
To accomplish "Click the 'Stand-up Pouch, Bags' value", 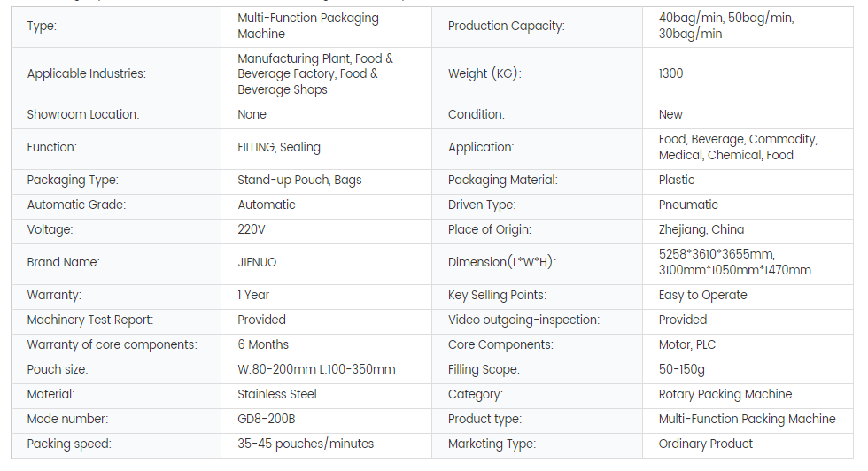I will 299,180.
